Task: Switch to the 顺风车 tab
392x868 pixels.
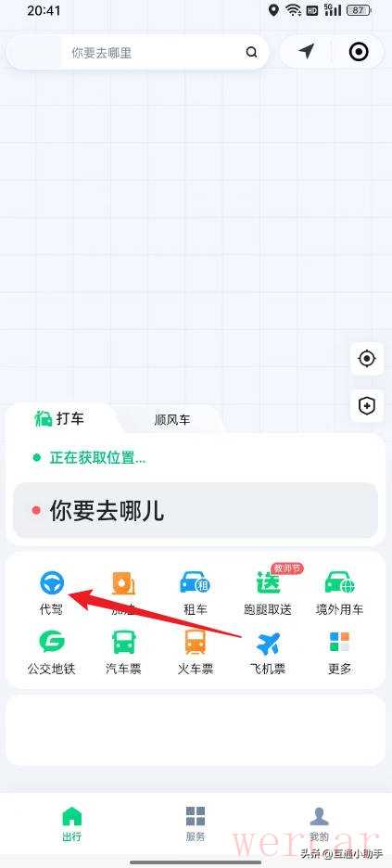Action: point(172,420)
